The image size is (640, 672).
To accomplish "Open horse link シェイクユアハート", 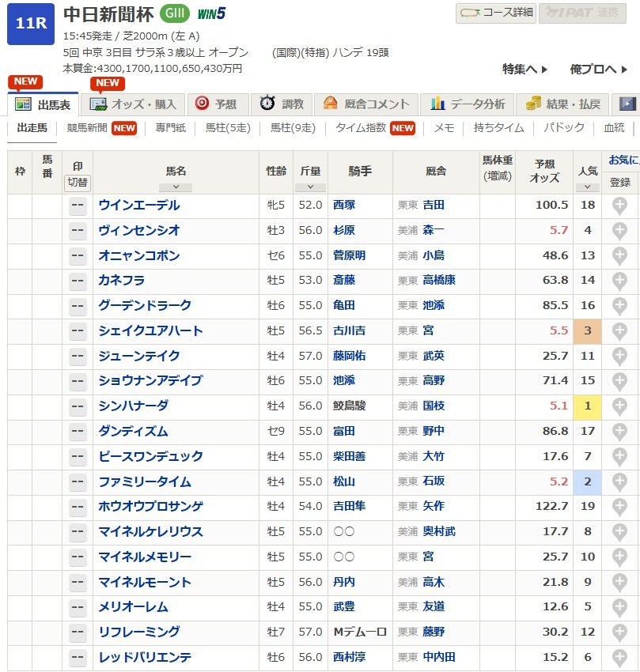I will click(150, 331).
